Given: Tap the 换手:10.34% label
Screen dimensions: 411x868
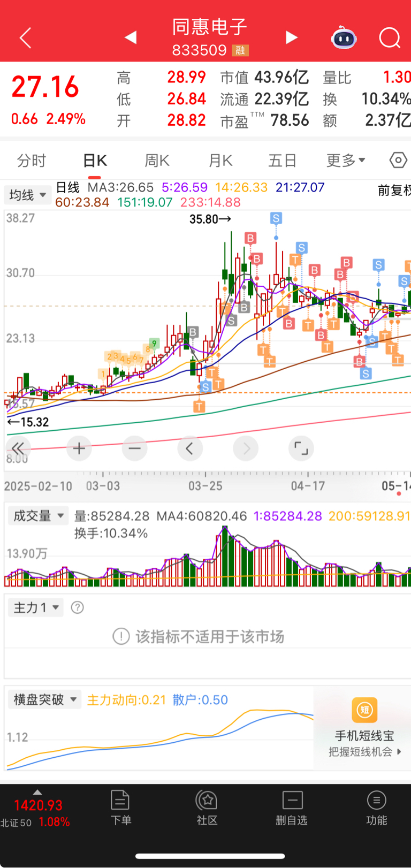Looking at the screenshot, I should (x=111, y=533).
